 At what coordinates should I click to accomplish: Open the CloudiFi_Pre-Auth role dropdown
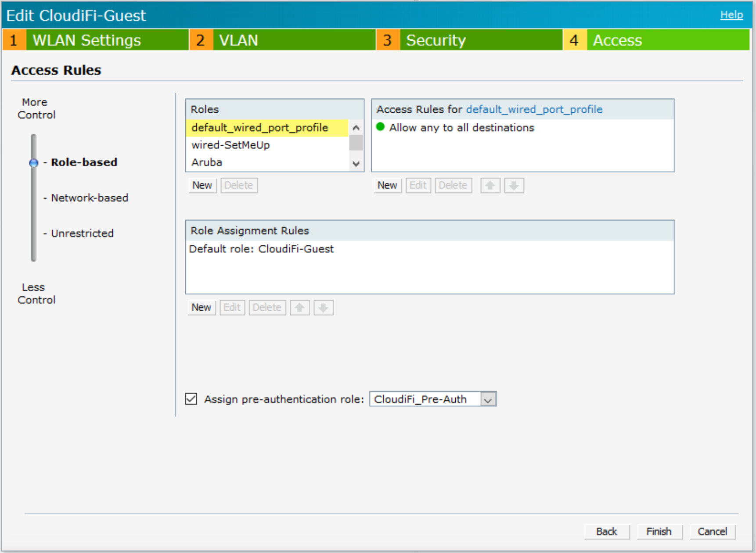point(489,399)
